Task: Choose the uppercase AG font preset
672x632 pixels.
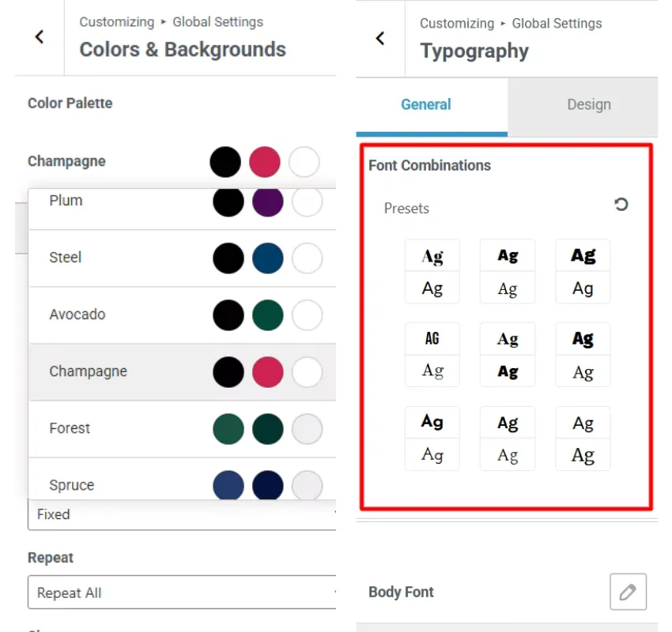Action: pyautogui.click(x=432, y=354)
